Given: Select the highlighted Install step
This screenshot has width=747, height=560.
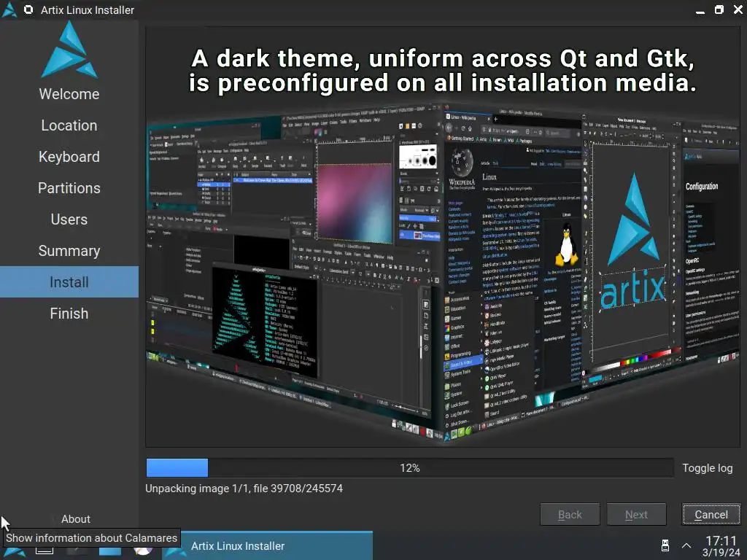Looking at the screenshot, I should [69, 282].
